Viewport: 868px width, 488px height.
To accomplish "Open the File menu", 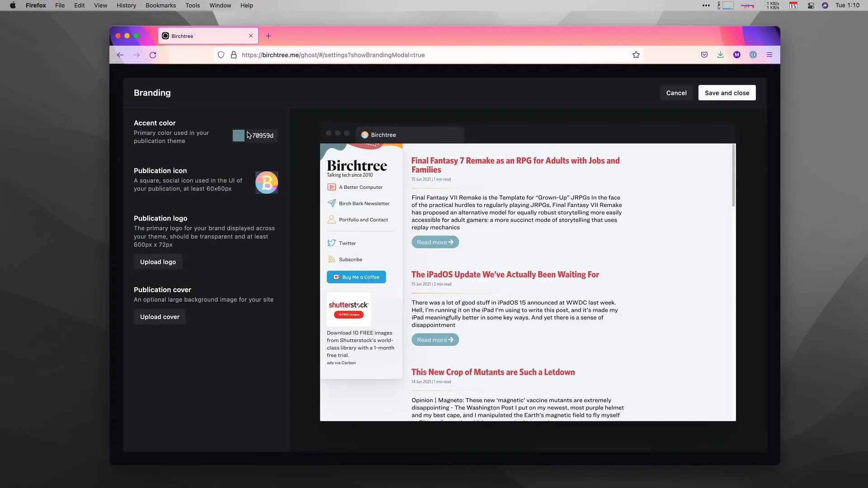I will [x=60, y=5].
